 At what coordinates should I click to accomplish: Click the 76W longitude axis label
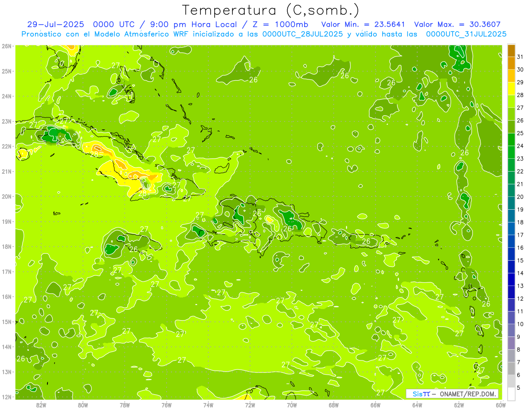coord(166,405)
